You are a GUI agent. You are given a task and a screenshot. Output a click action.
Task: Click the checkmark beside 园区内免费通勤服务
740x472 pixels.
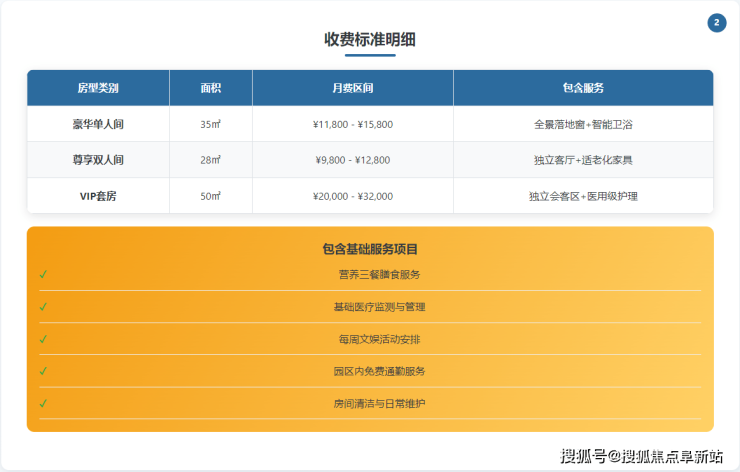[x=43, y=371]
